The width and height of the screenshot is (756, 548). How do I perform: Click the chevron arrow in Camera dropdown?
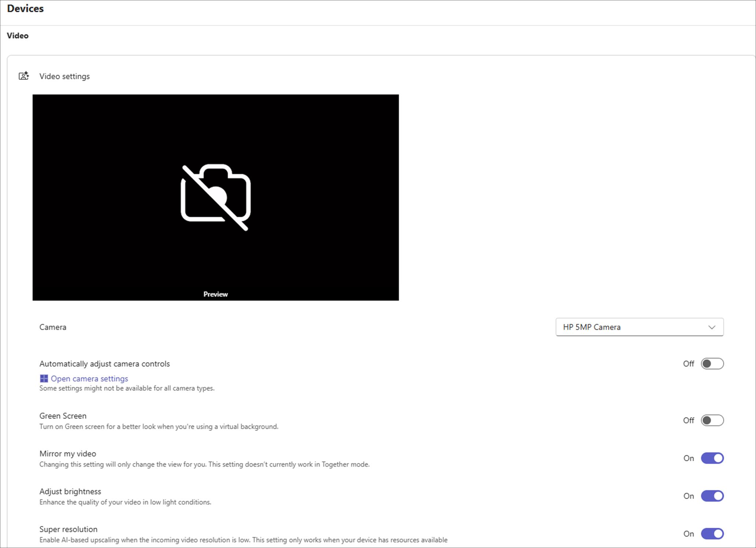tap(712, 327)
